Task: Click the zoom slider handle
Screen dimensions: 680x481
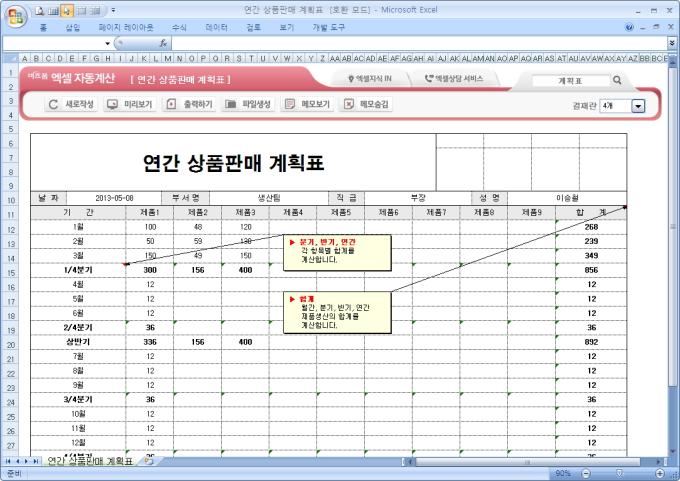Action: coord(620,473)
